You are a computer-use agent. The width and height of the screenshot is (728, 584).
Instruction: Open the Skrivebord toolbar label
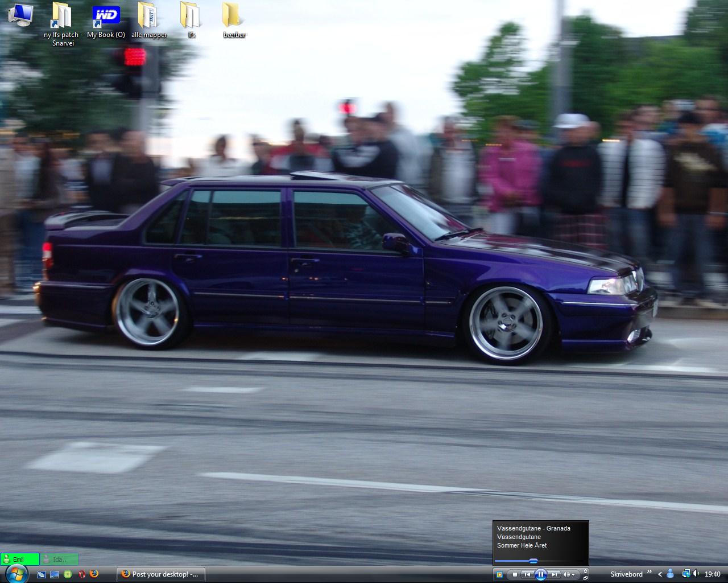[x=626, y=574]
